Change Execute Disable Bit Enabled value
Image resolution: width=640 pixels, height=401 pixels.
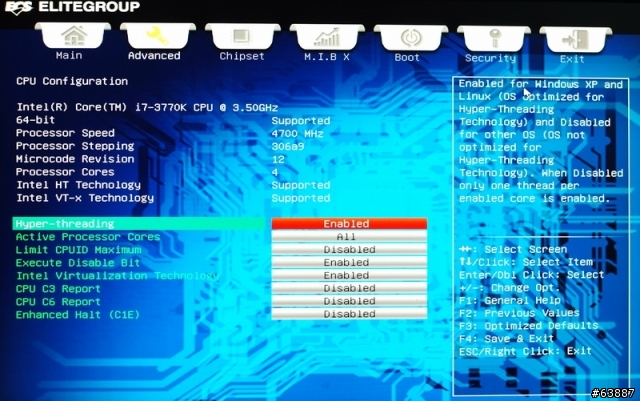[x=349, y=262]
